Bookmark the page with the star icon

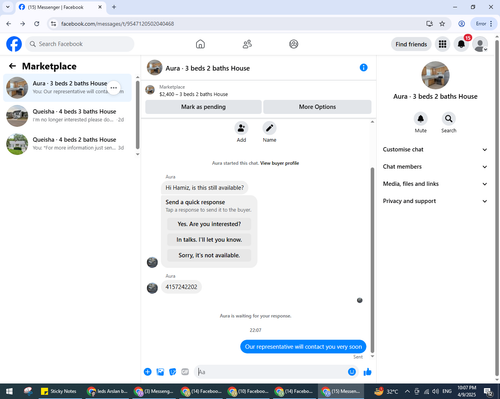tap(442, 24)
